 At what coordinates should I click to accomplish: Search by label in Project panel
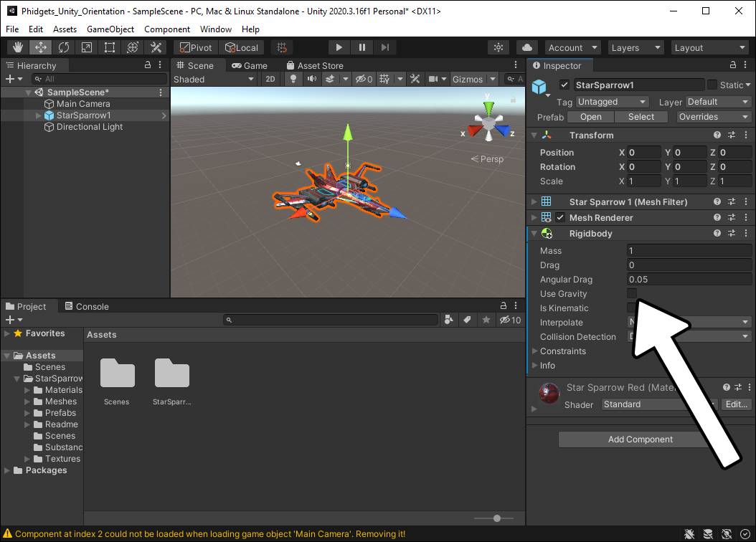point(467,320)
